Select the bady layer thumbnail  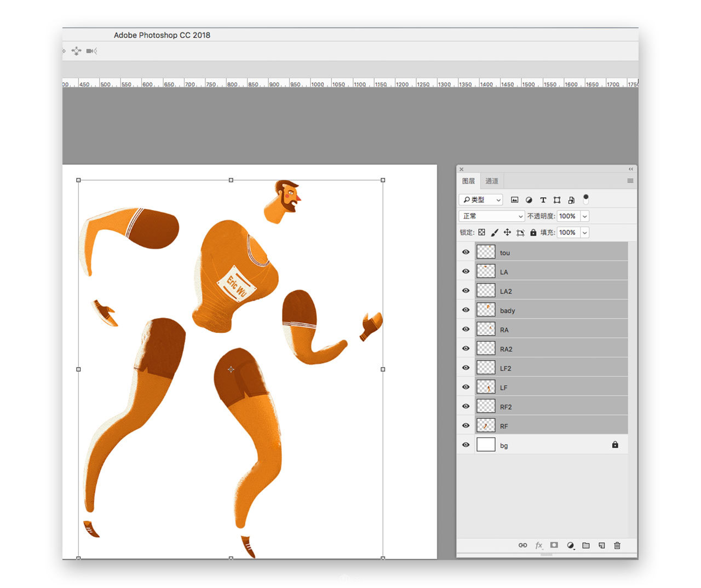486,310
